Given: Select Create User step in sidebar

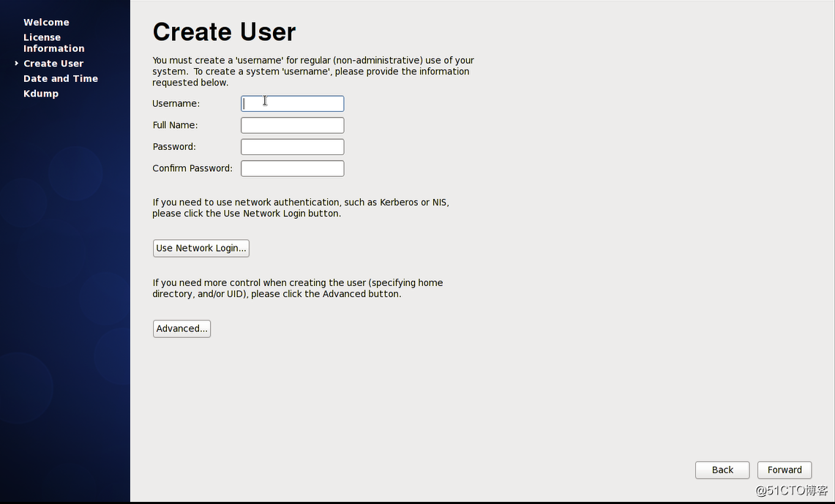Looking at the screenshot, I should point(53,64).
